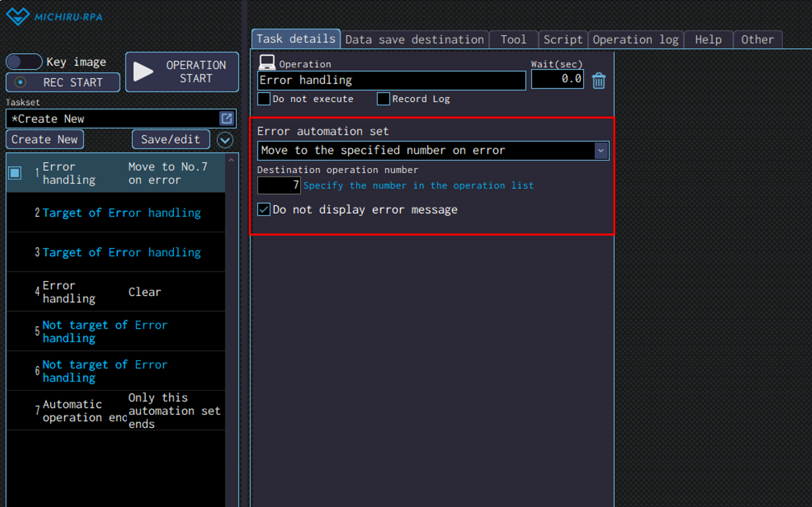Click the REC START record button

(x=63, y=82)
